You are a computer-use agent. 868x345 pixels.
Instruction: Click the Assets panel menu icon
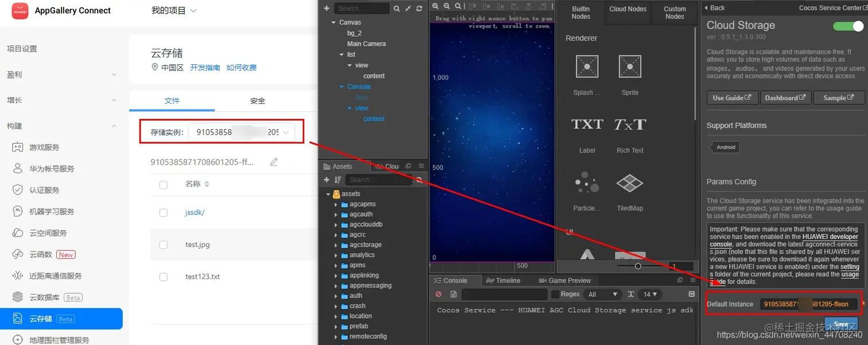click(x=421, y=166)
